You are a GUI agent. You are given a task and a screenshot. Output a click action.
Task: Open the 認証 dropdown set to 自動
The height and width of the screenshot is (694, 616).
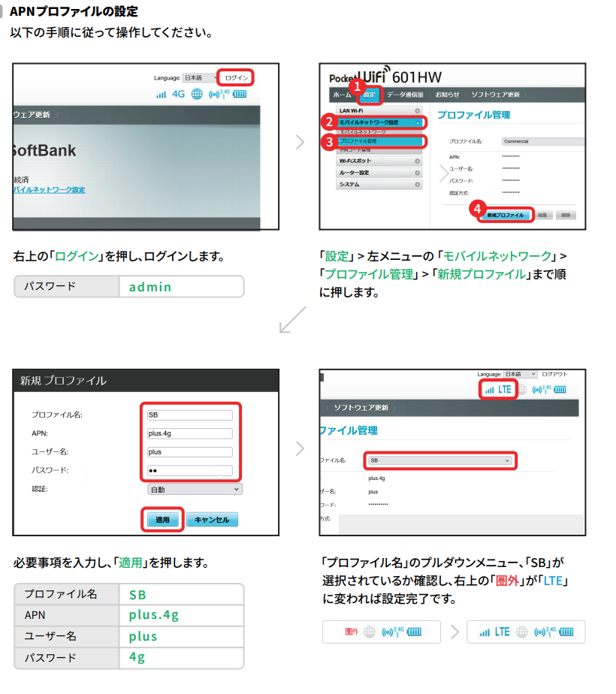click(x=195, y=490)
